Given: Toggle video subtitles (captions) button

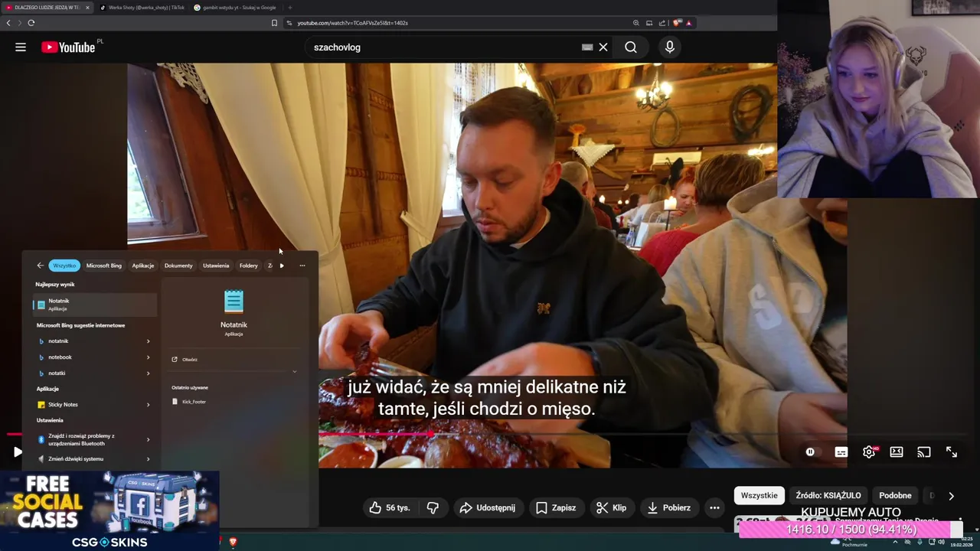Looking at the screenshot, I should pos(841,452).
